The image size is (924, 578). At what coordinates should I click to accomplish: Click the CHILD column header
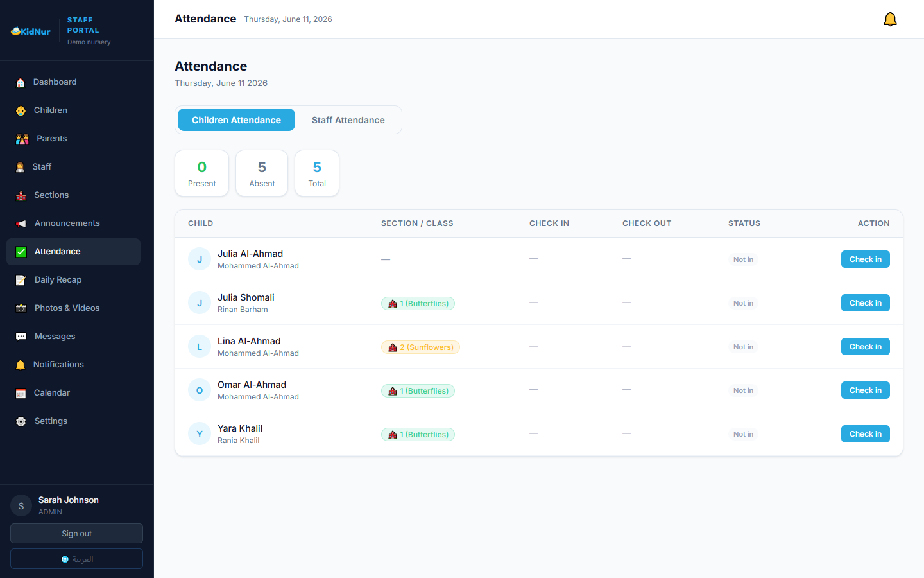point(200,223)
